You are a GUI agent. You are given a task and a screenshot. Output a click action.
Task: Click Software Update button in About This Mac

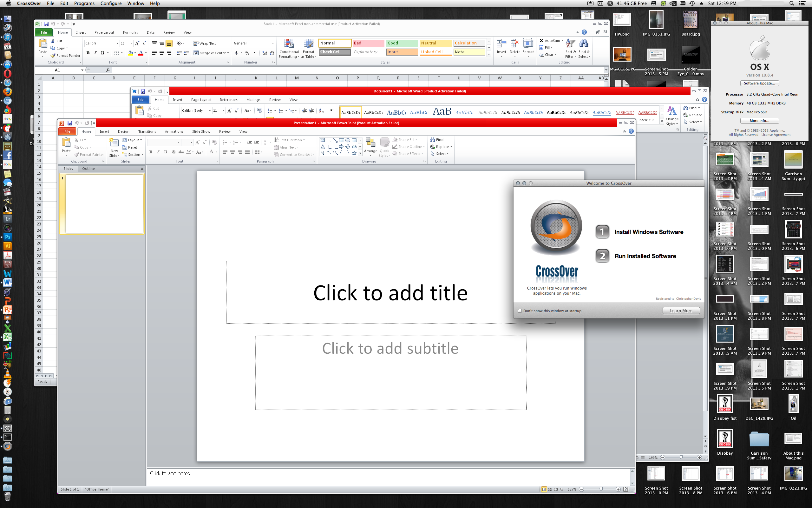pyautogui.click(x=759, y=83)
